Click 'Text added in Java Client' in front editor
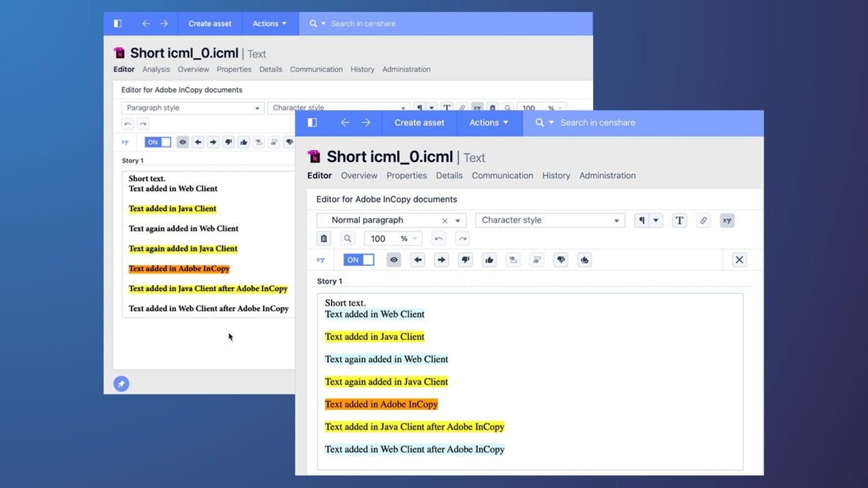 point(375,336)
